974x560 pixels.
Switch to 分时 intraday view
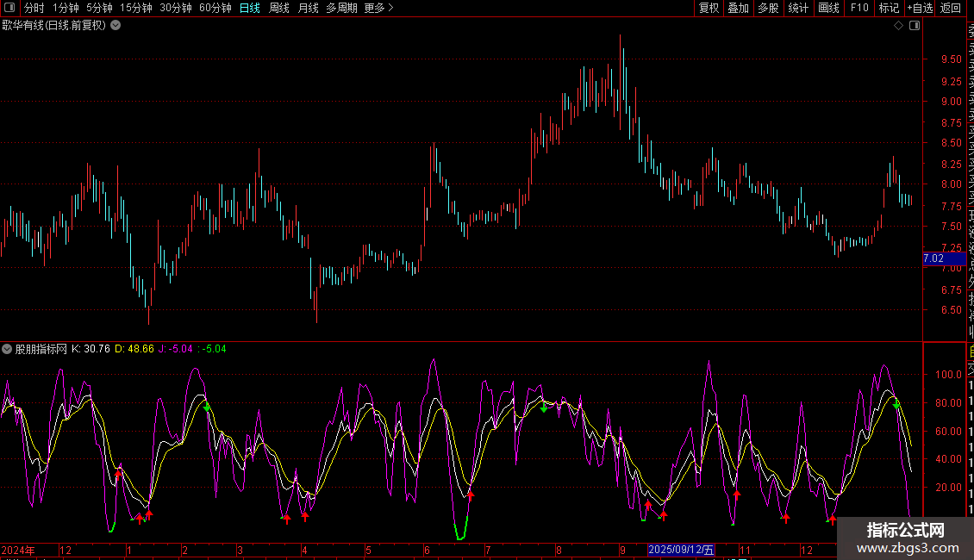point(34,8)
